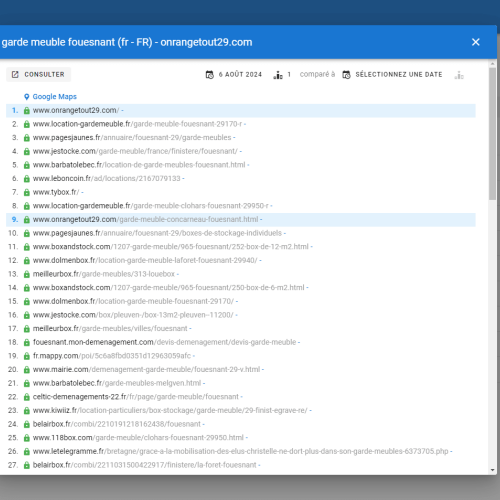Open pagesjaunes.fr fouesnant-29/garde-meubles link
Viewport: 500px width, 500px height.
coord(132,138)
